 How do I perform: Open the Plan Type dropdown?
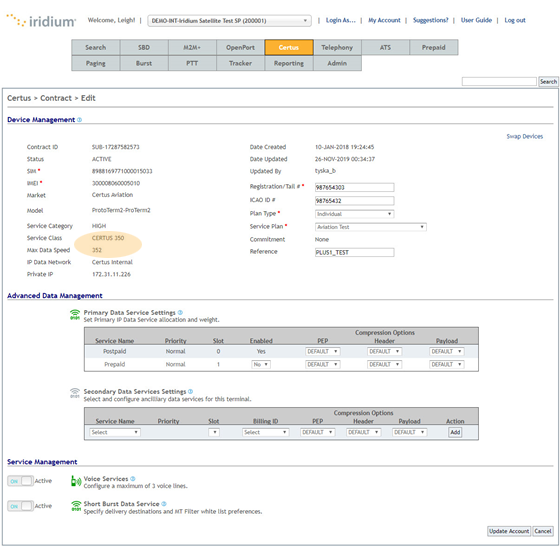pyautogui.click(x=354, y=214)
